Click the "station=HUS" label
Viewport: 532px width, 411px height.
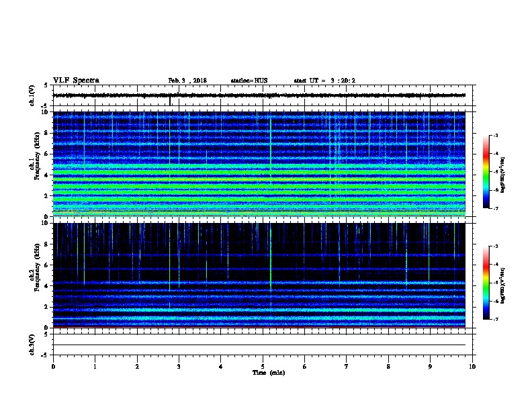[x=249, y=81]
